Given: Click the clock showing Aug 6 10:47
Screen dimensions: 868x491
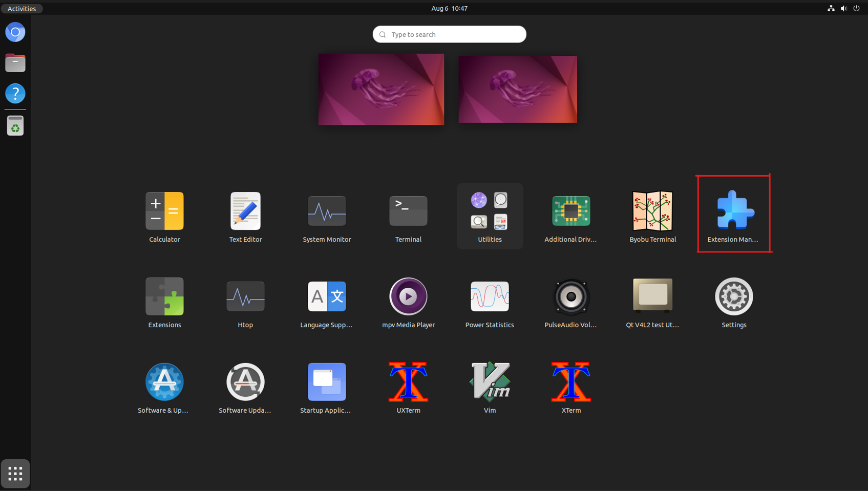Looking at the screenshot, I should tap(449, 9).
